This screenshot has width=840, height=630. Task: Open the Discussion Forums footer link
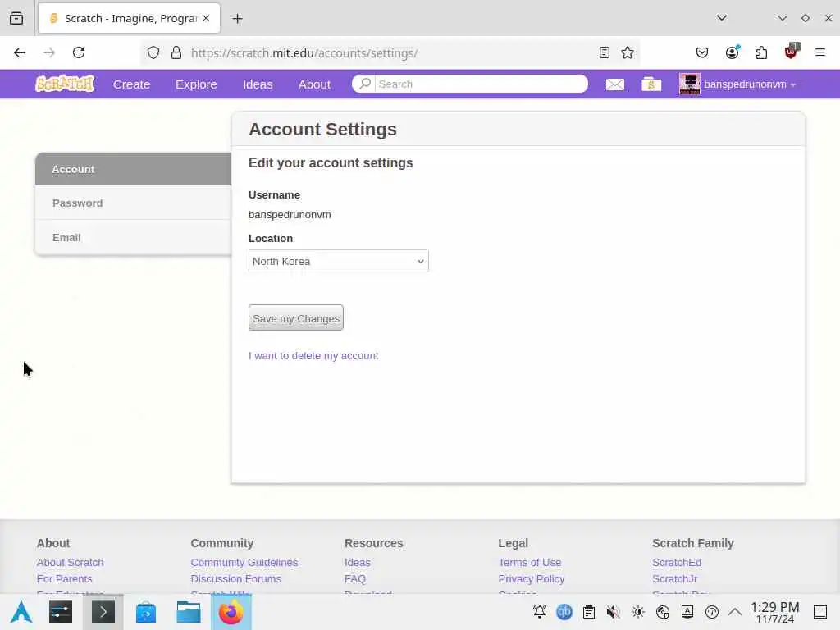point(235,578)
